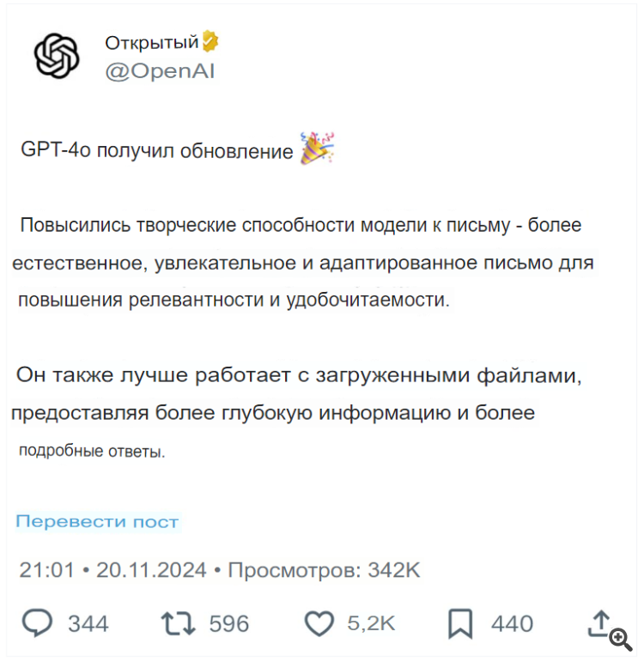Click the 596 reposts count
This screenshot has height=662, width=644.
[228, 623]
